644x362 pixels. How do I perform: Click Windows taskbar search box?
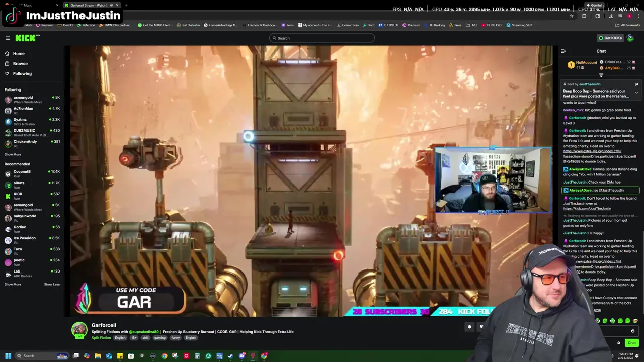(43, 356)
